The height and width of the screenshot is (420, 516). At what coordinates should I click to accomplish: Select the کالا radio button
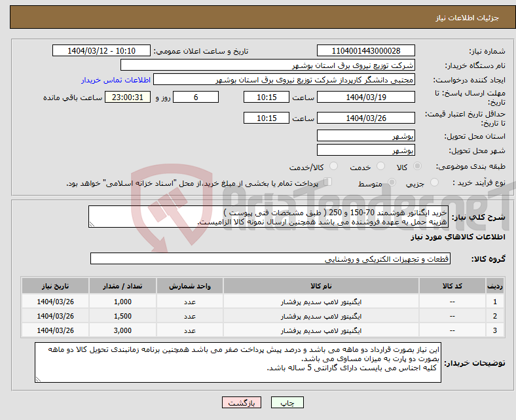417,166
